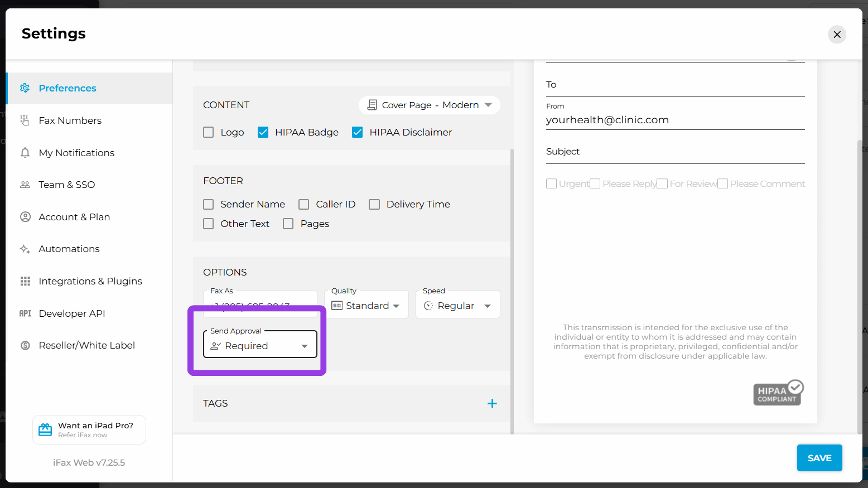Click the Subject field on cover page
868x488 pixels.
coord(675,152)
